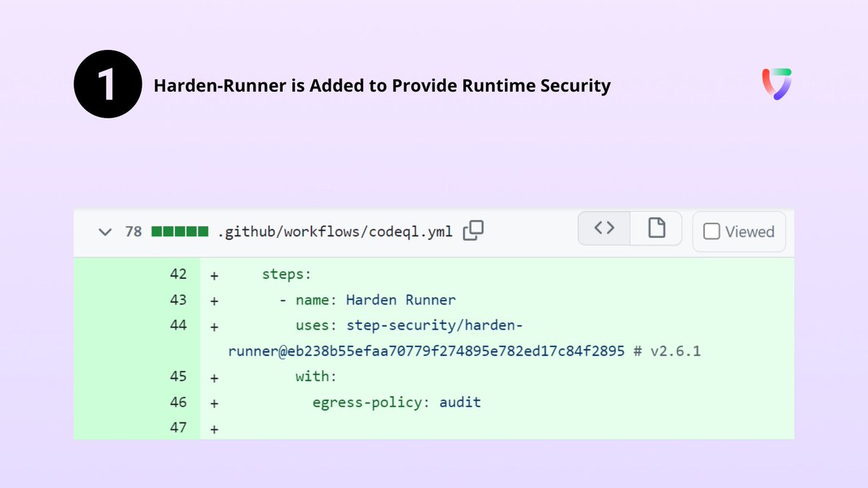
Task: Select line number 44
Action: (x=178, y=325)
